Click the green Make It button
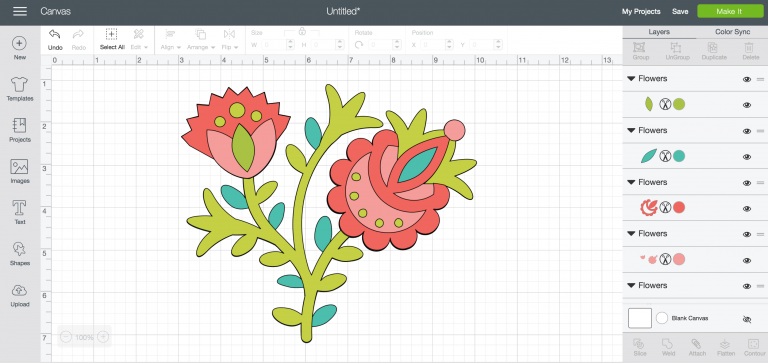This screenshot has height=363, width=768. 730,11
